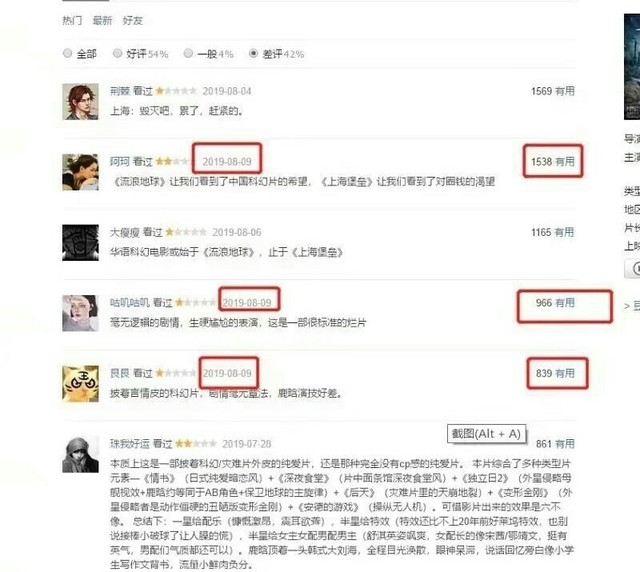Viewport: 640px width, 572px height.
Task: Open the movie poster thumbnail at right
Action: coord(632,67)
